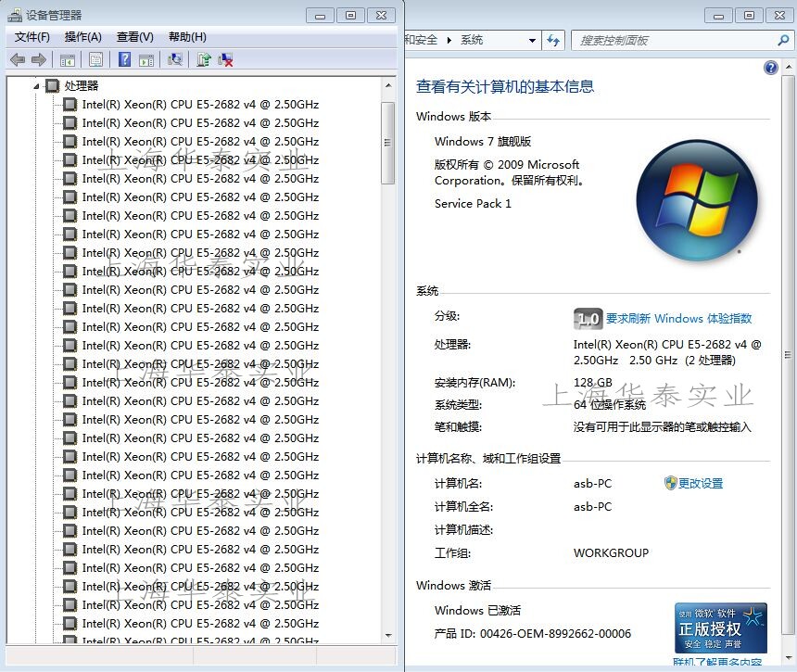Screen dimensions: 797x672
Task: Click the 更改设置 link
Action: pos(701,484)
